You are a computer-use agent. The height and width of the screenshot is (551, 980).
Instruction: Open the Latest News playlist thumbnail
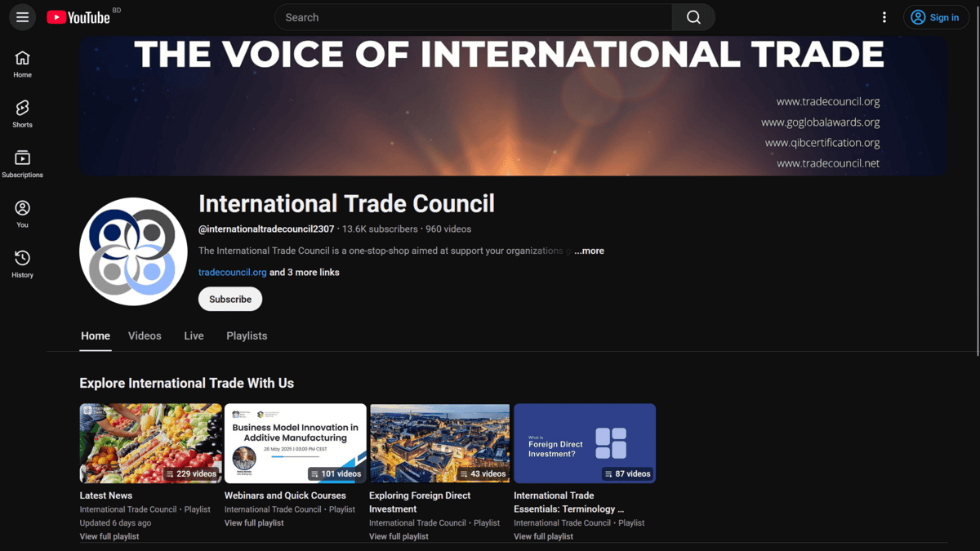(150, 443)
